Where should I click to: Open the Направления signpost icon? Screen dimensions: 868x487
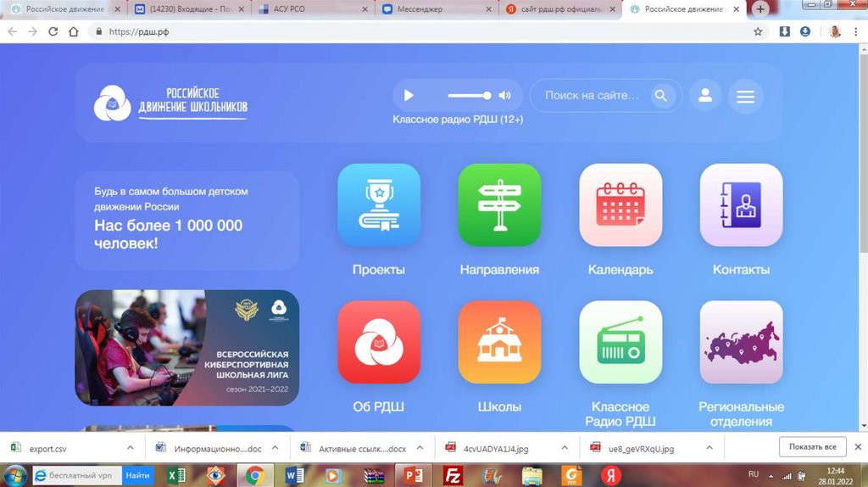(499, 204)
